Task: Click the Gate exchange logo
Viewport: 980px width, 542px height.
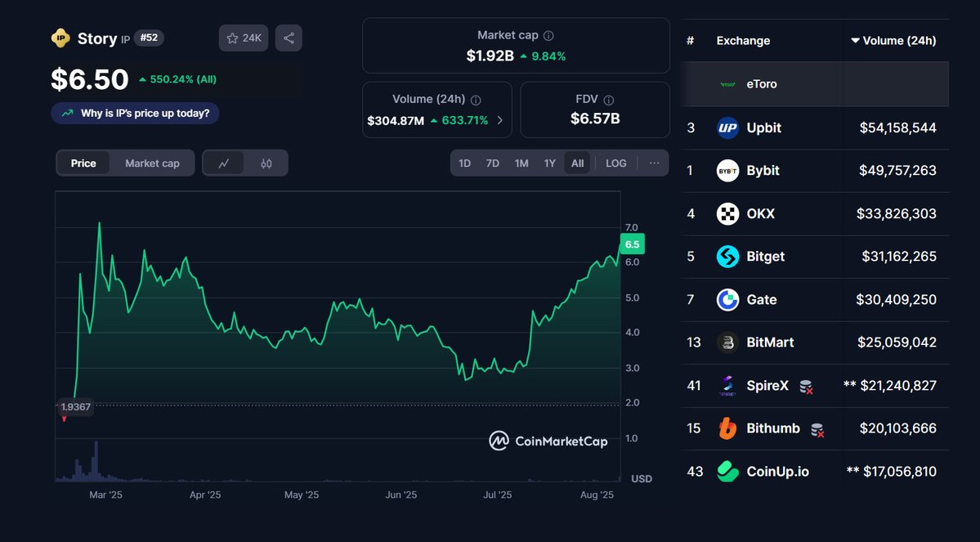Action: [727, 300]
